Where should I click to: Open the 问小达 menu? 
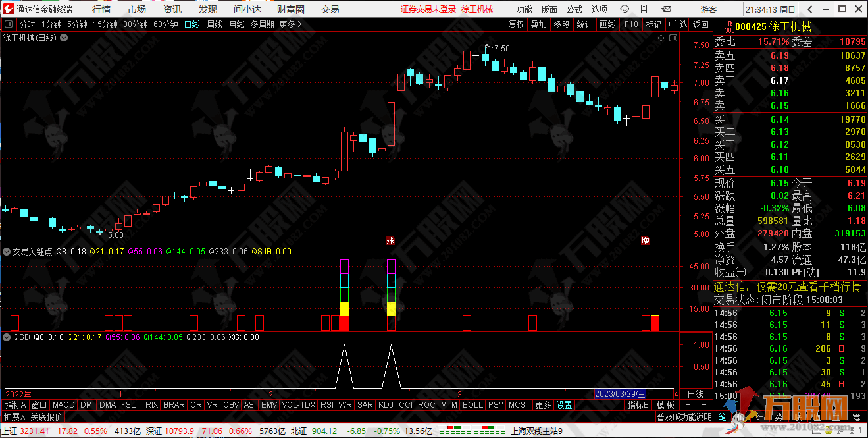point(247,9)
